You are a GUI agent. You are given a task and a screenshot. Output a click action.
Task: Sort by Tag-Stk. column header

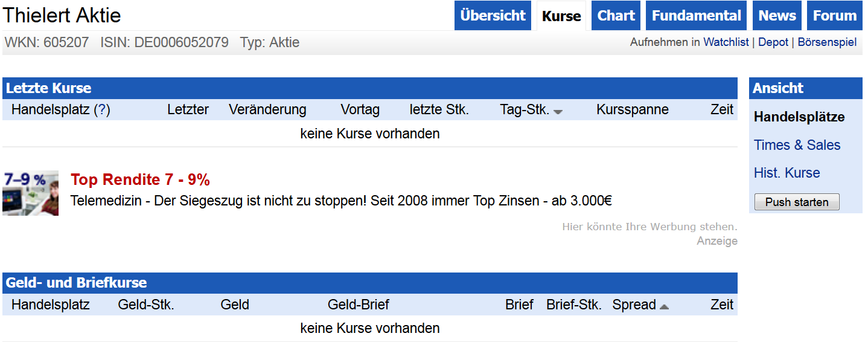[524, 110]
